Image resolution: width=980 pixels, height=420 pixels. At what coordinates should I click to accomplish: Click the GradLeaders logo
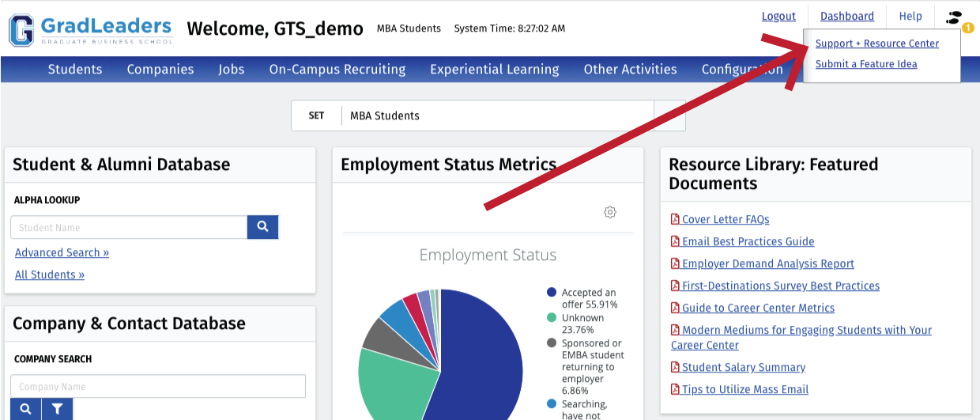[x=91, y=30]
